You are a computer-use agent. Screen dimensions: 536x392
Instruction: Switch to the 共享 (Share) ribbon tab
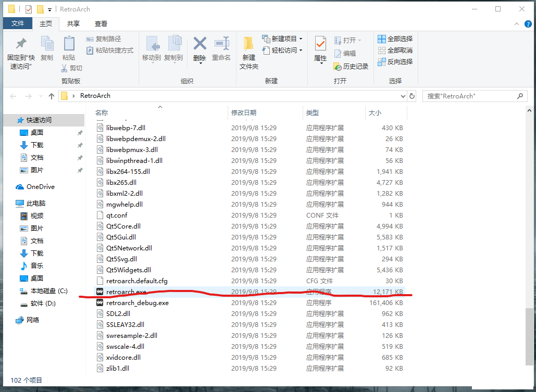coord(73,23)
